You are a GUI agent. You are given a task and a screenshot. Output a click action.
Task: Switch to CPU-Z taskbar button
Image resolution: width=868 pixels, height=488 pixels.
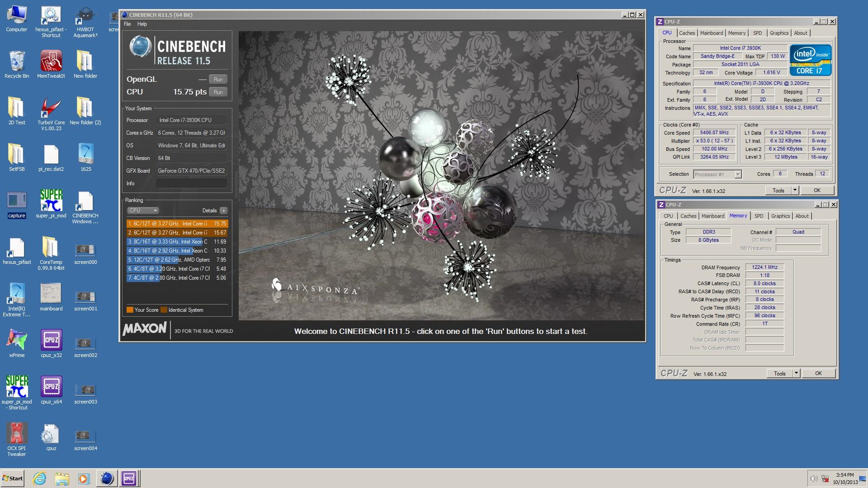coord(129,479)
